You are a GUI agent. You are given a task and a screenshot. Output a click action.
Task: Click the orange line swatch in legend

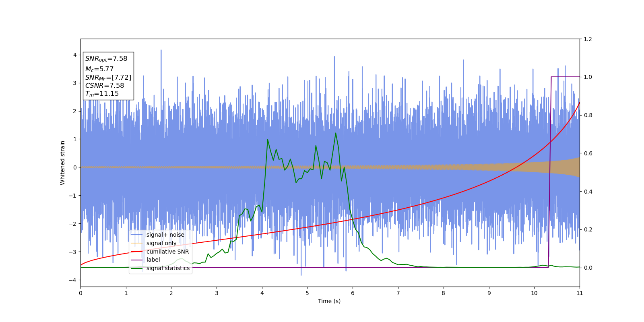click(137, 243)
